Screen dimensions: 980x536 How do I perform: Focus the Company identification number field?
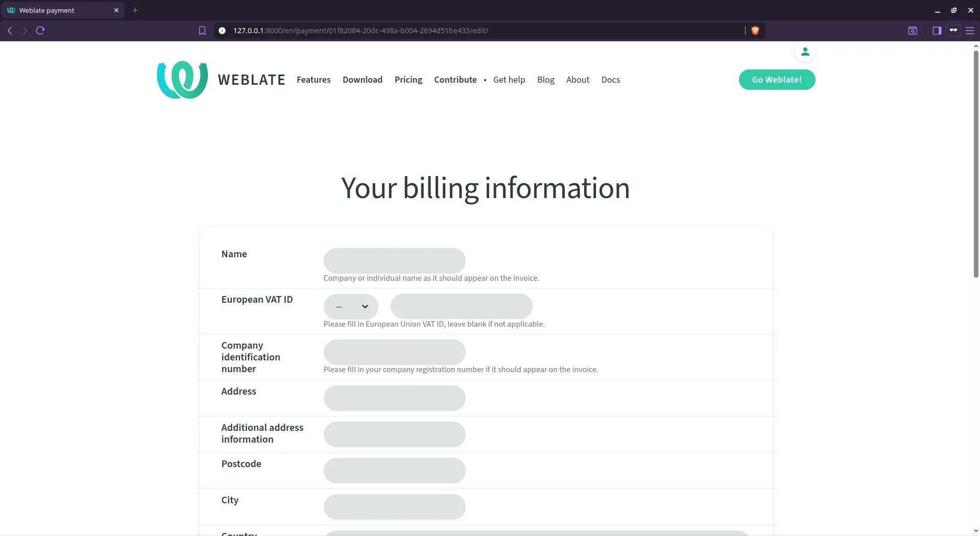[394, 352]
